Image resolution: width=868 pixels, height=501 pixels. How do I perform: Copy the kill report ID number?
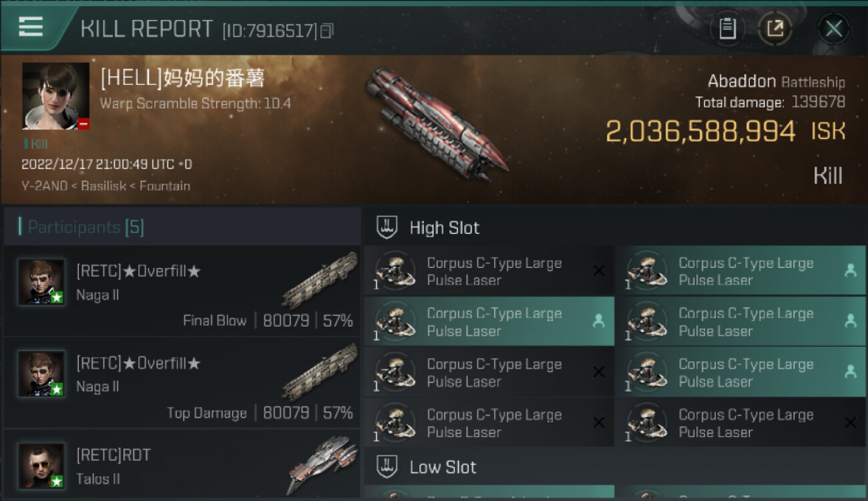(327, 31)
